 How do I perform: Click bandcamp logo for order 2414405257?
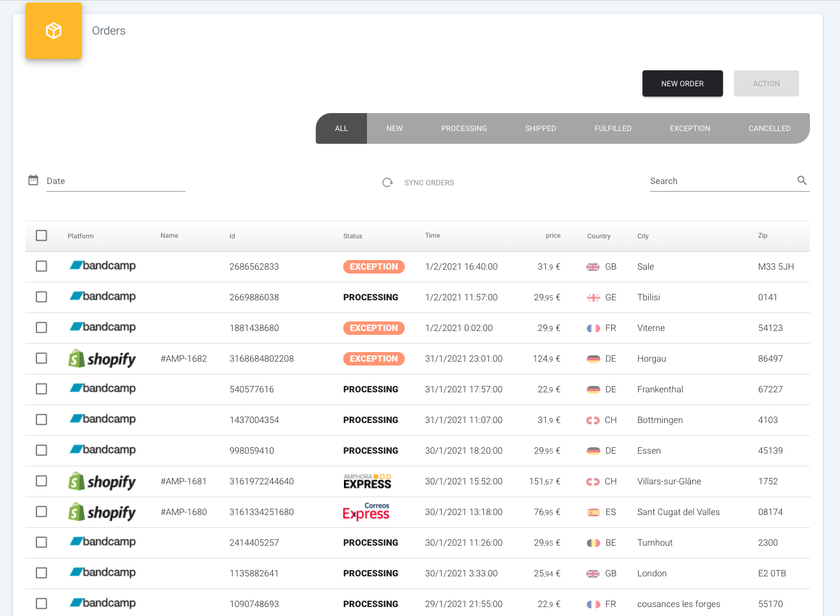click(102, 542)
